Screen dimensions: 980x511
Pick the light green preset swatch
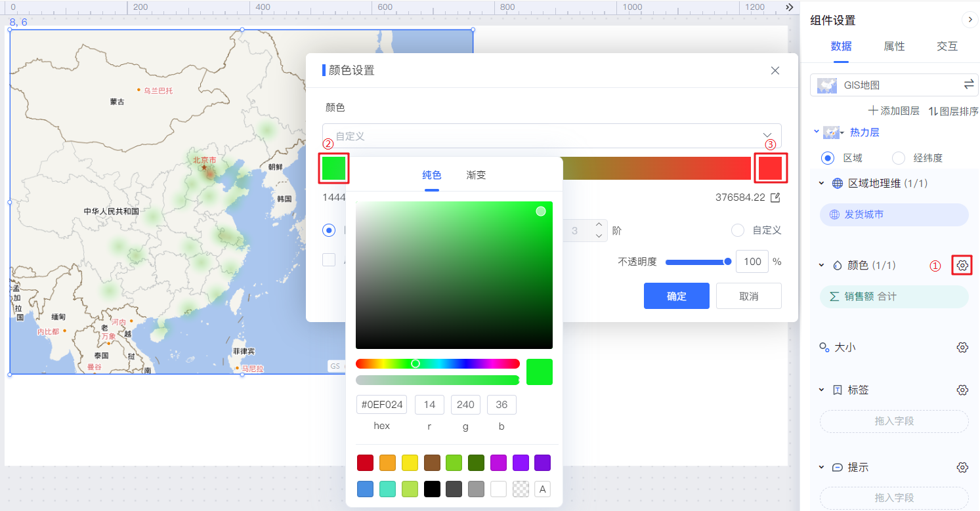click(x=454, y=462)
